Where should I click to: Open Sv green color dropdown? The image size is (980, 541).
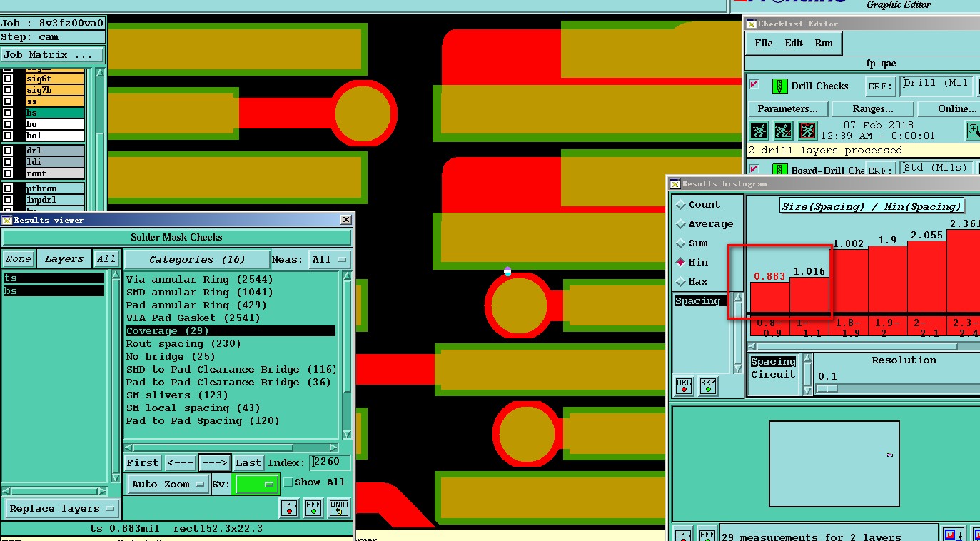pyautogui.click(x=257, y=484)
